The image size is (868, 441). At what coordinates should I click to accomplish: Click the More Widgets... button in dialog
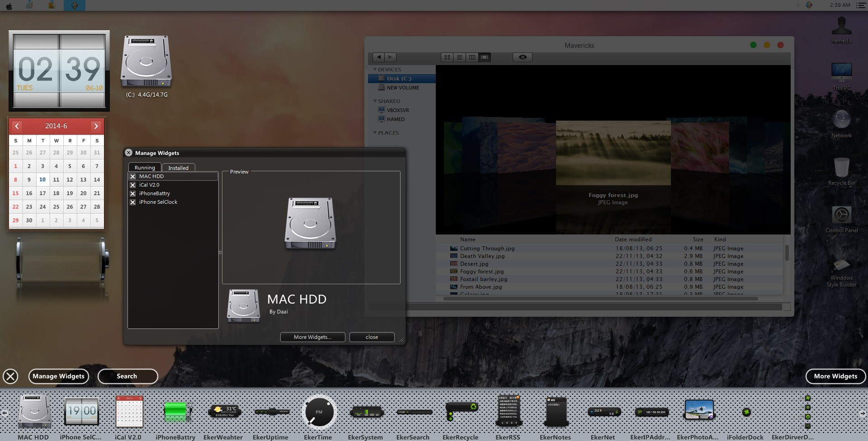pos(313,337)
